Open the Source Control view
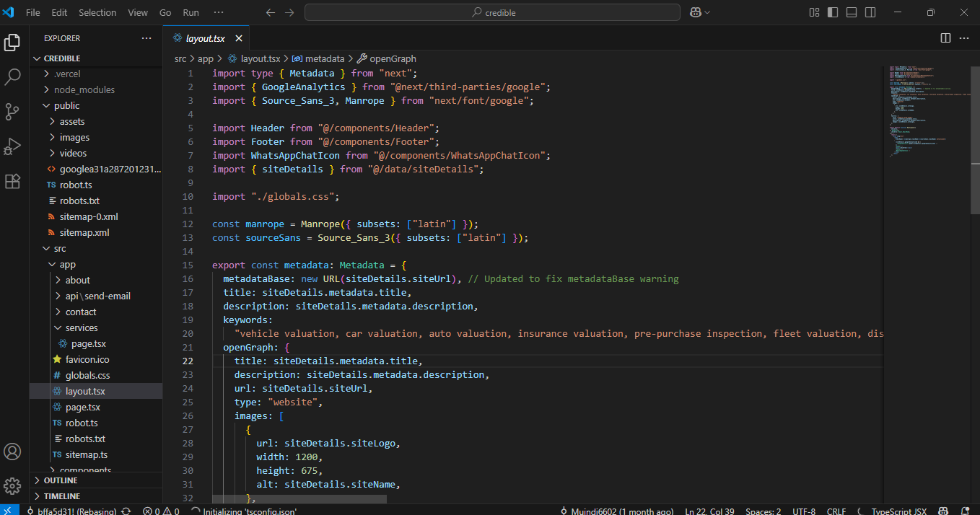The width and height of the screenshot is (980, 515). point(12,112)
